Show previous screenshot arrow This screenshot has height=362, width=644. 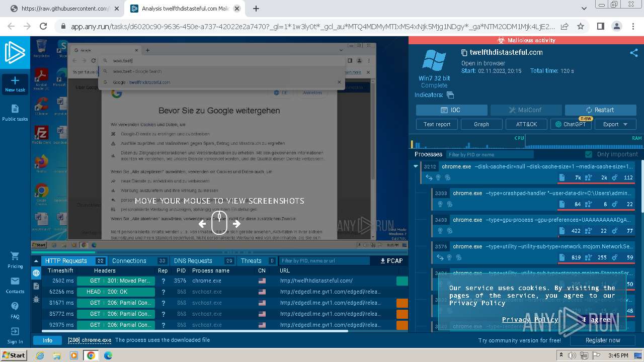(202, 224)
